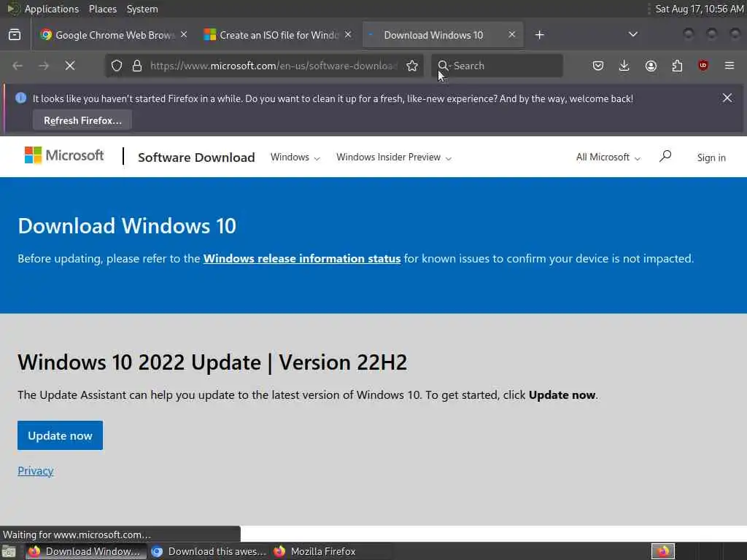Viewport: 747px width, 560px height.
Task: Click the info icon in notification bar
Action: 20,98
